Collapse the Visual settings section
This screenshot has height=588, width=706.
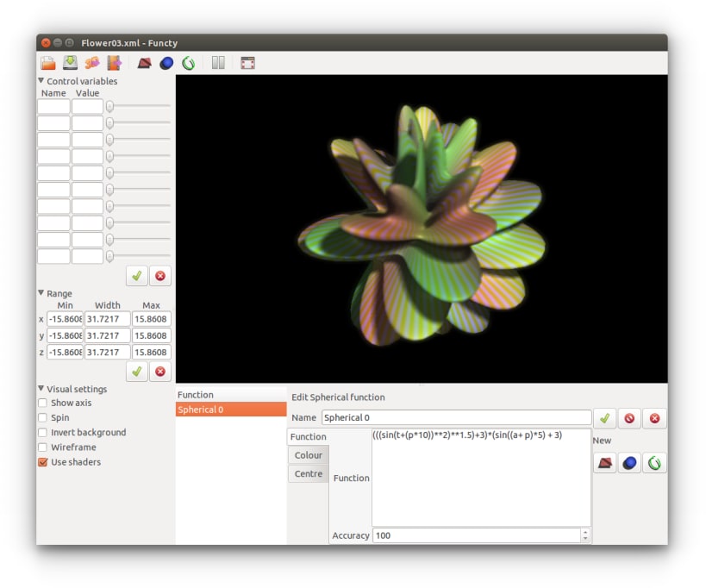(x=41, y=388)
